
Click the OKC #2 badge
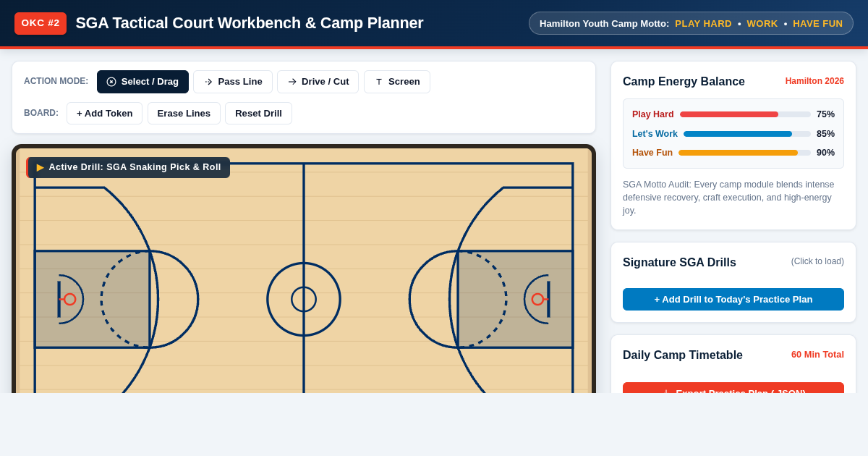(x=41, y=23)
